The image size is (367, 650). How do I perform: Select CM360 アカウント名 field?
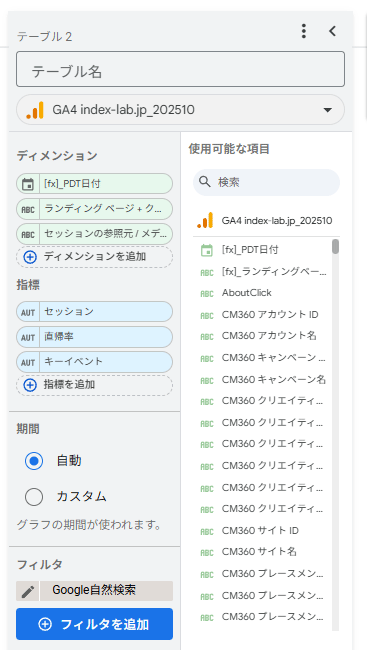[269, 335]
